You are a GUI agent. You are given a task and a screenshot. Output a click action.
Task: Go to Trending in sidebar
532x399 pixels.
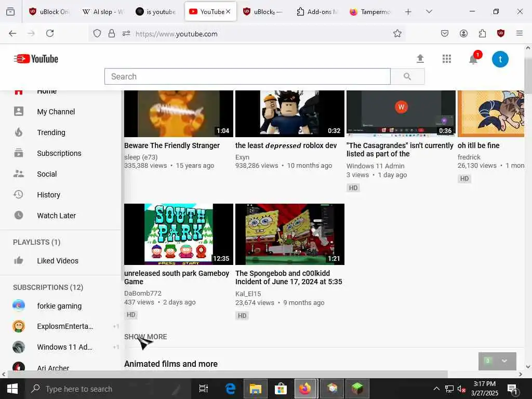tap(51, 132)
